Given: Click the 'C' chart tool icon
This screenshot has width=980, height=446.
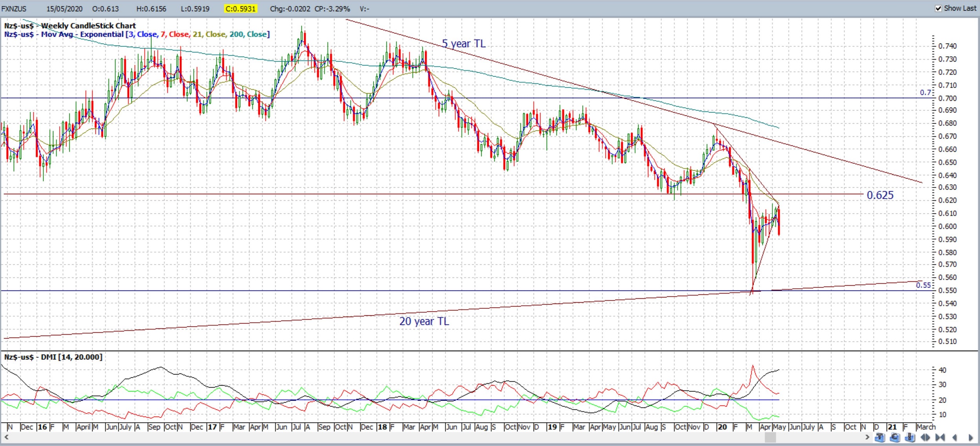Looking at the screenshot, I should pos(895,437).
